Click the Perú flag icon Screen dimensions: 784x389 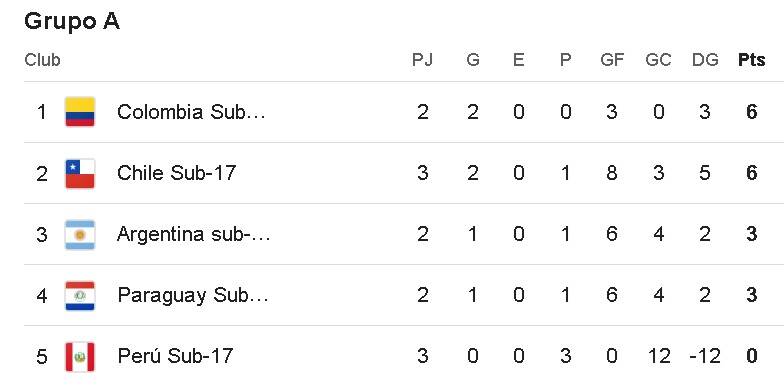(80, 356)
